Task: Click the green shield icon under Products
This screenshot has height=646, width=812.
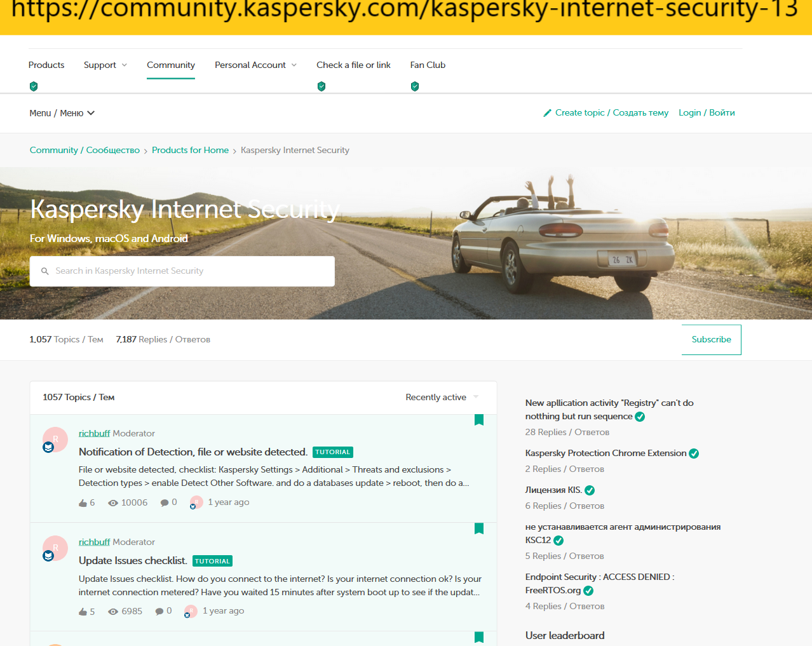Action: 34,86
